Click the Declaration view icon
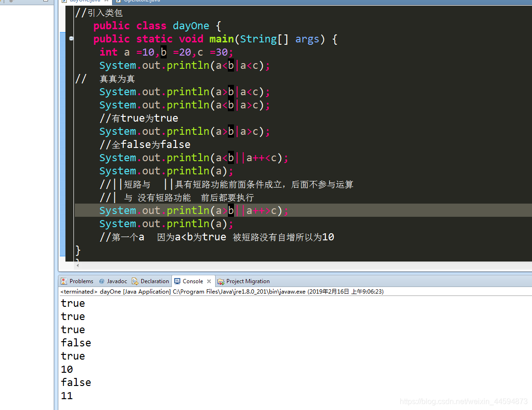 click(135, 281)
